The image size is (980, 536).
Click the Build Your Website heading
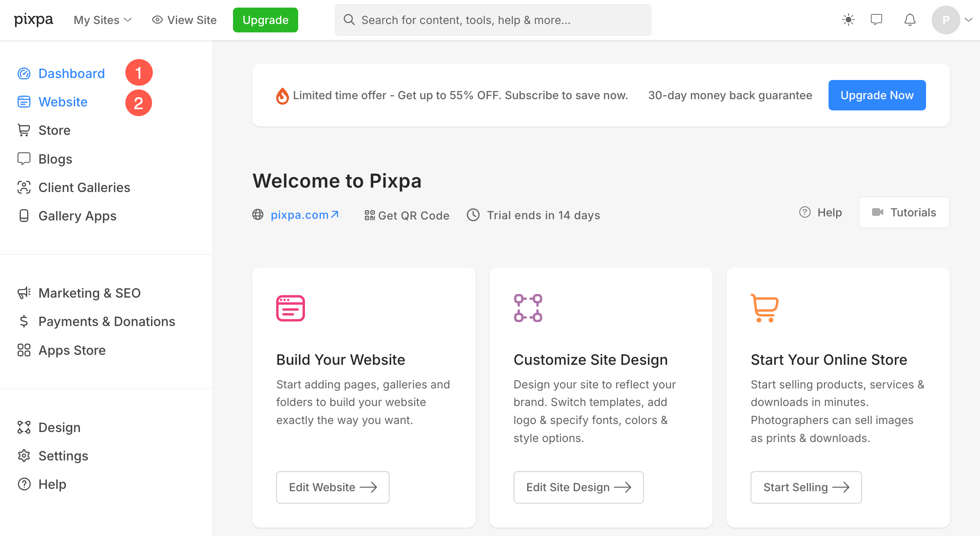click(341, 360)
